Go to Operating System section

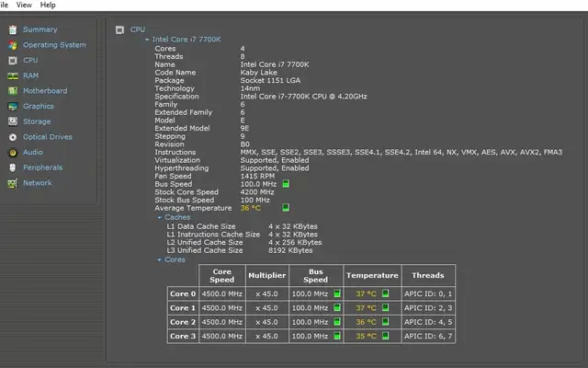(x=54, y=45)
